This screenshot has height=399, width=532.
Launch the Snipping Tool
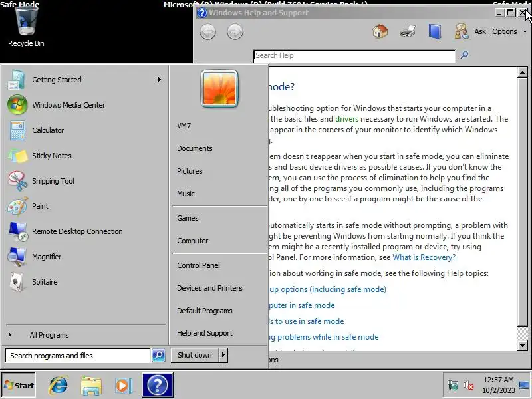85,181
